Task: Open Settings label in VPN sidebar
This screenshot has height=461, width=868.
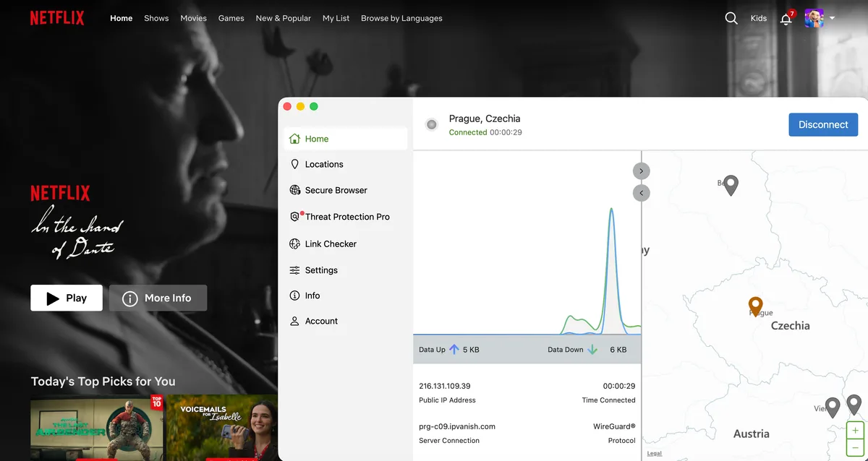Action: 321,270
